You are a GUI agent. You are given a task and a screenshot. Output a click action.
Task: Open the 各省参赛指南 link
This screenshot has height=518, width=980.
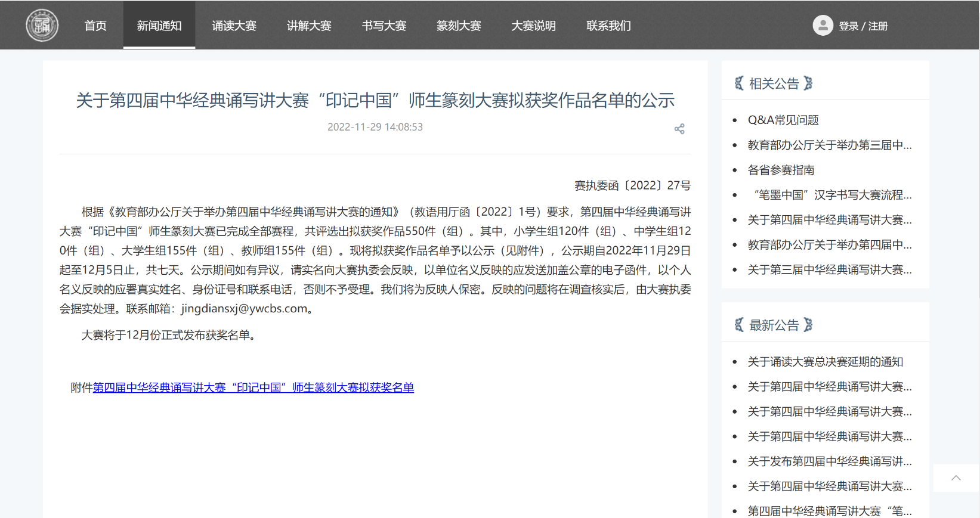point(781,170)
